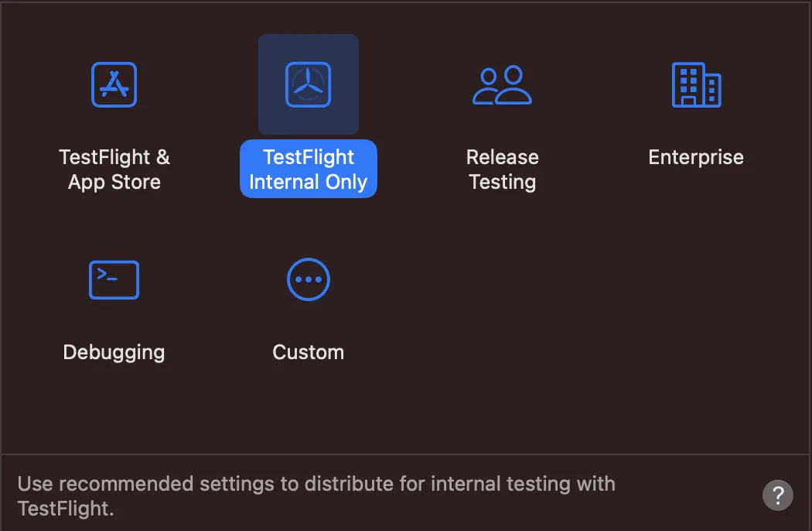Choose the Release Testing people icon
Image resolution: width=812 pixels, height=531 pixels.
coord(502,84)
